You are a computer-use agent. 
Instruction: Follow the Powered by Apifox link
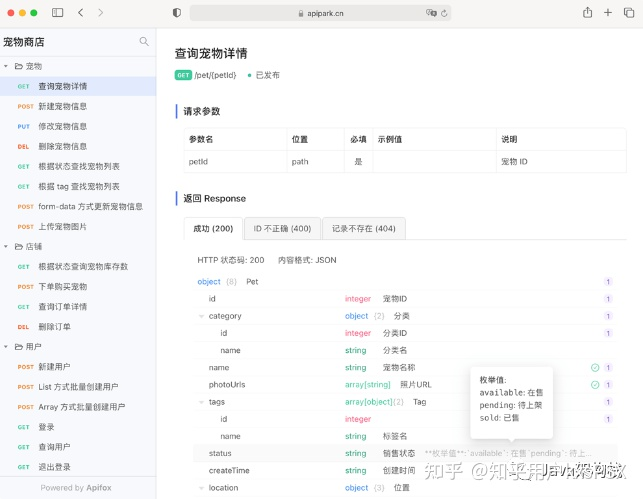pos(76,488)
